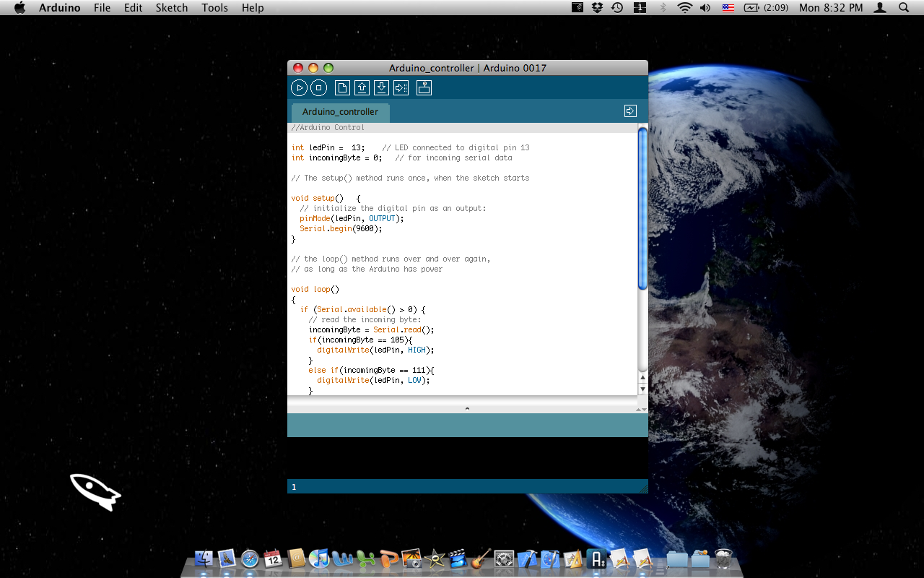Image resolution: width=924 pixels, height=578 pixels.
Task: Click the scroll up arrow in editor
Action: 642,378
